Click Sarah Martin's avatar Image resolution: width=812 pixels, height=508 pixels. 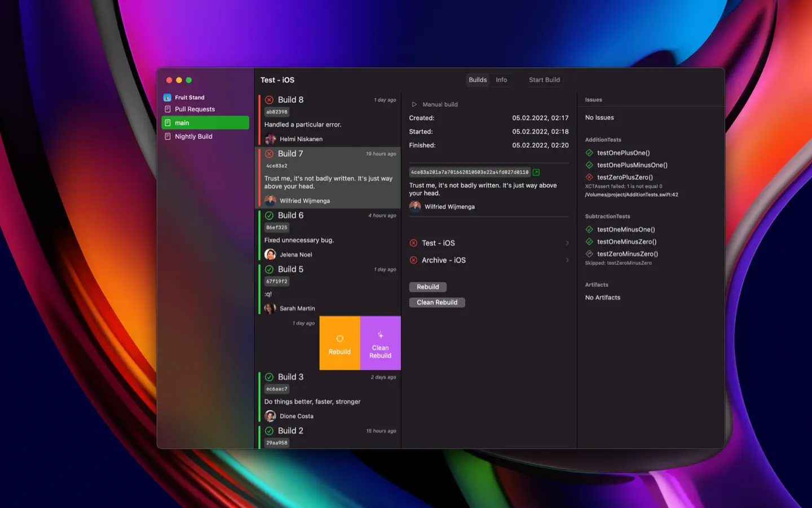[270, 308]
